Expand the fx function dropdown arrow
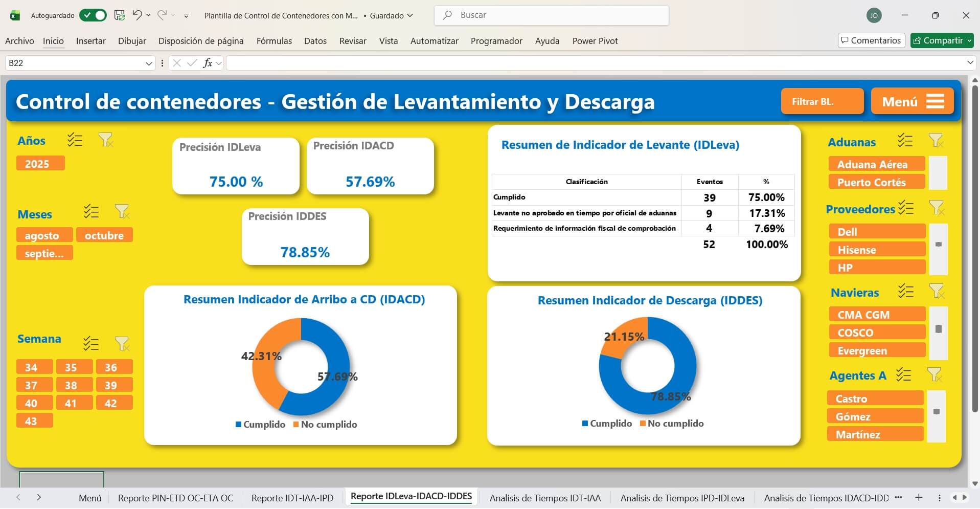 (x=219, y=63)
